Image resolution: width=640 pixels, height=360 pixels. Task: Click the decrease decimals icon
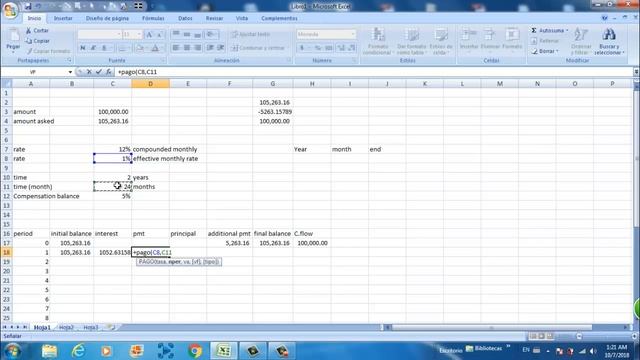351,48
